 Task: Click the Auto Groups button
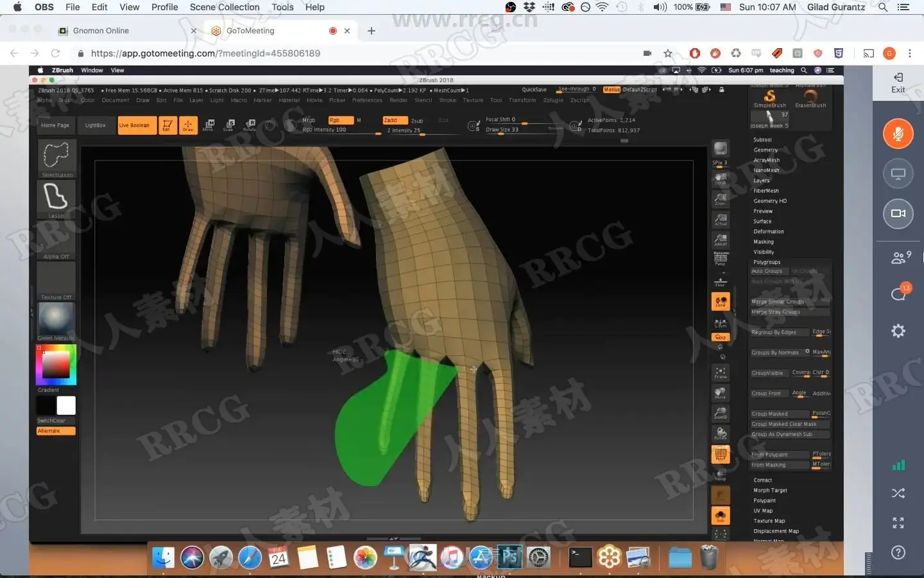(769, 271)
